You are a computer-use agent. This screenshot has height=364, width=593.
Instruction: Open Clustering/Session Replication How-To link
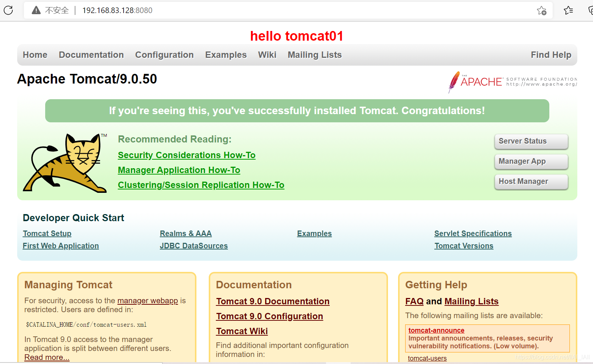201,185
